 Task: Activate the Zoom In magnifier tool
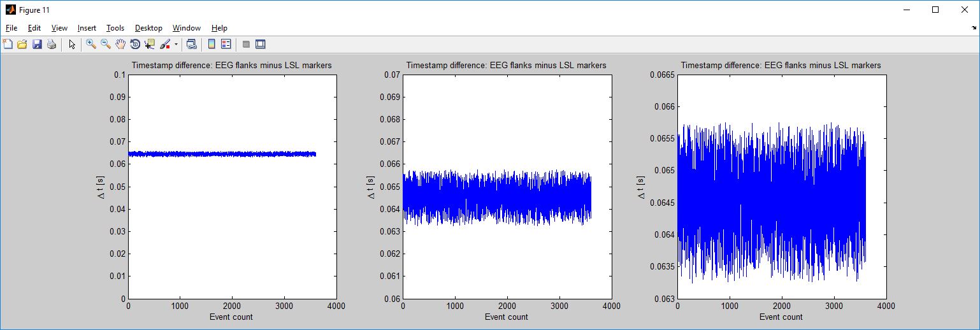(x=91, y=44)
